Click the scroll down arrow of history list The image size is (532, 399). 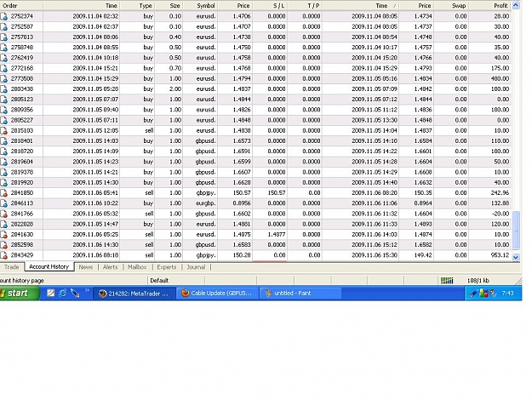(x=515, y=257)
